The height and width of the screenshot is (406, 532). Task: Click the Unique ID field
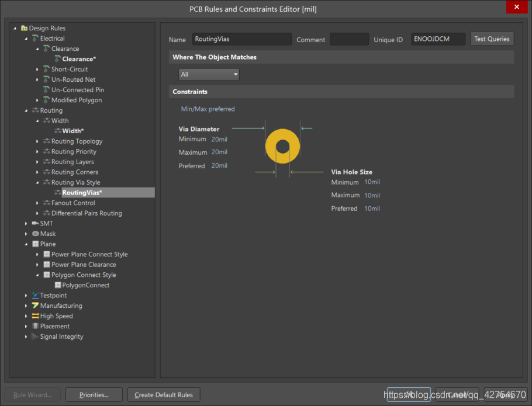[x=438, y=39]
